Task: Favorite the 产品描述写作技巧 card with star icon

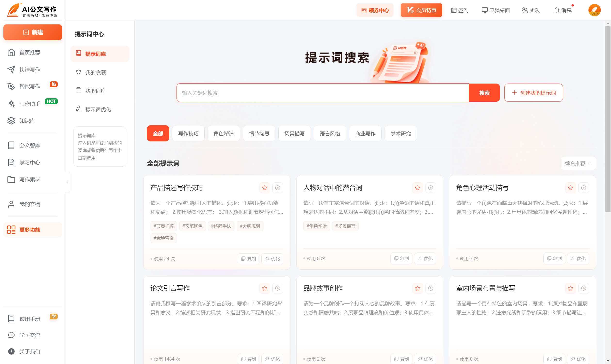Action: pos(265,188)
